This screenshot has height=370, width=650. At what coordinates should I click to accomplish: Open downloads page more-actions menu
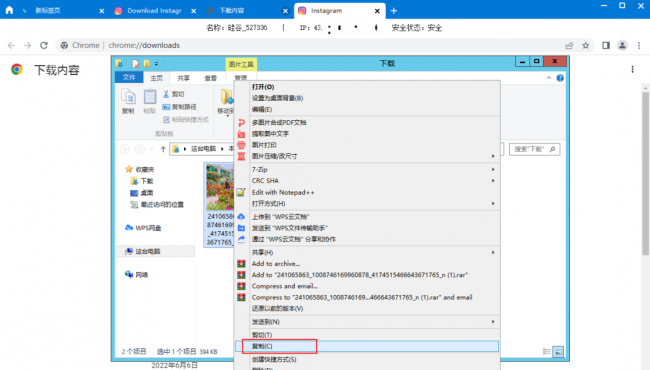pyautogui.click(x=632, y=69)
